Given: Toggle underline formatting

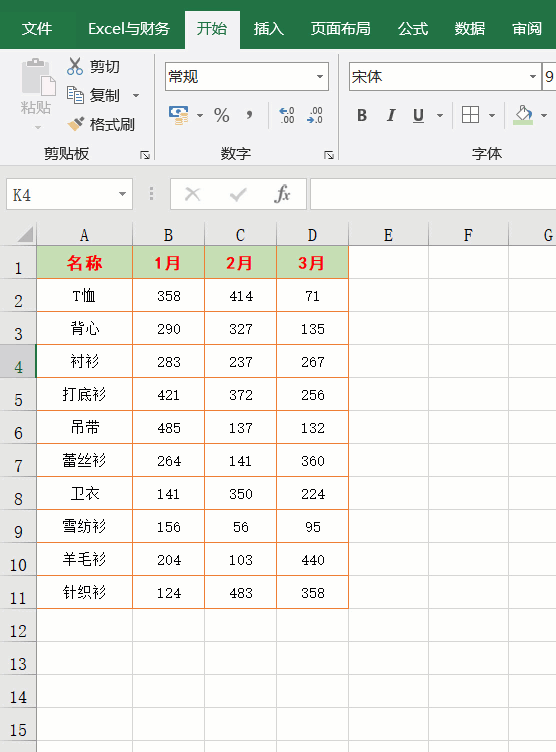Looking at the screenshot, I should pos(418,115).
